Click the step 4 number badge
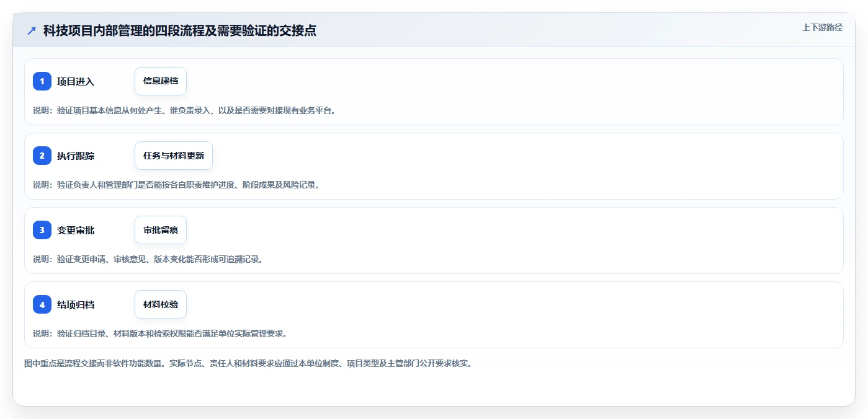The width and height of the screenshot is (868, 419). click(x=42, y=304)
